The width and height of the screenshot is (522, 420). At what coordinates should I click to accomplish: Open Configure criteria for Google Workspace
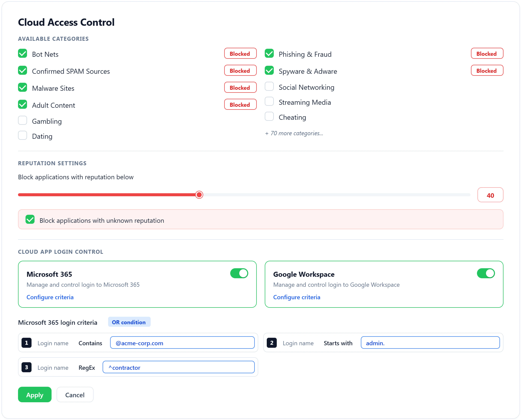tap(297, 297)
